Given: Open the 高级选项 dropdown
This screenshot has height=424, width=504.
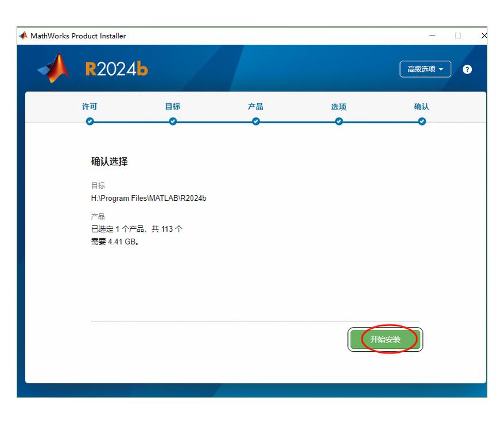Looking at the screenshot, I should [425, 69].
